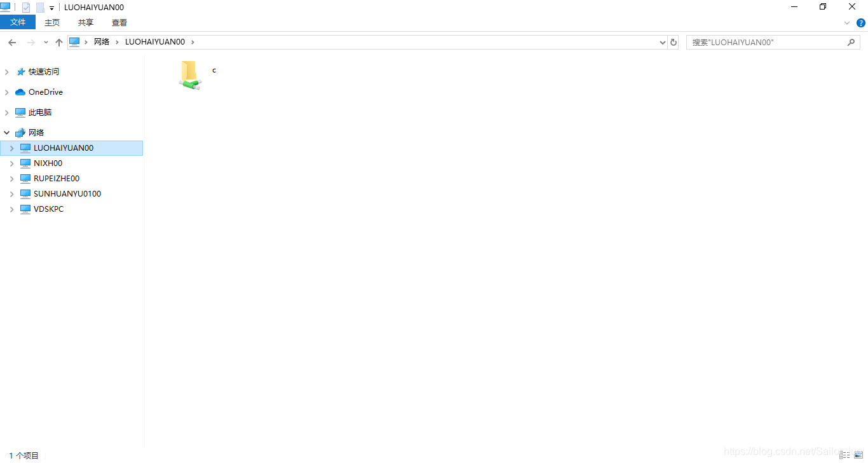Open the address bar history dropdown

tap(663, 43)
